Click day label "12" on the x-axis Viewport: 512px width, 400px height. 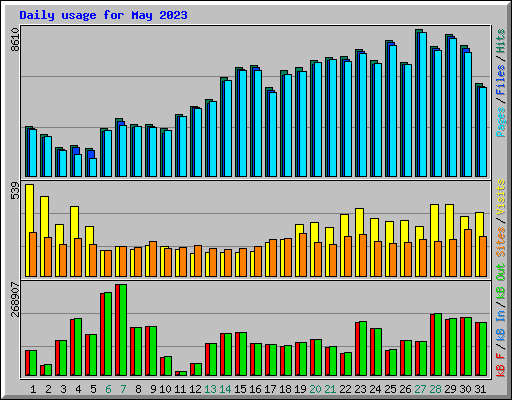click(195, 389)
